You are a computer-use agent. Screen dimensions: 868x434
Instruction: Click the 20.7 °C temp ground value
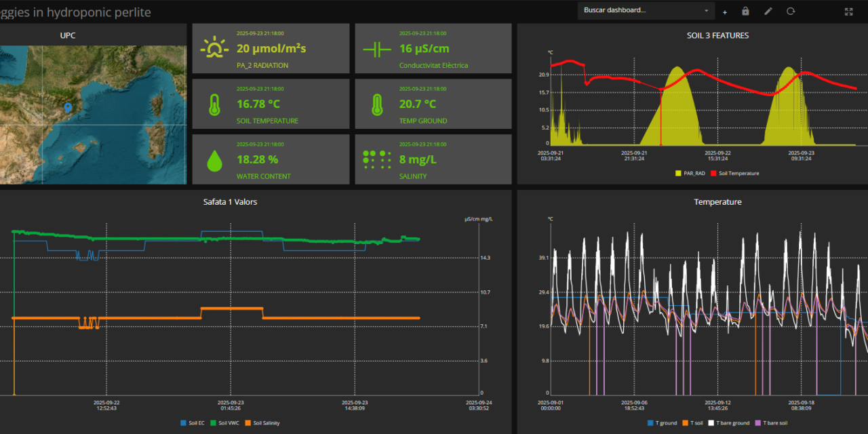click(418, 104)
